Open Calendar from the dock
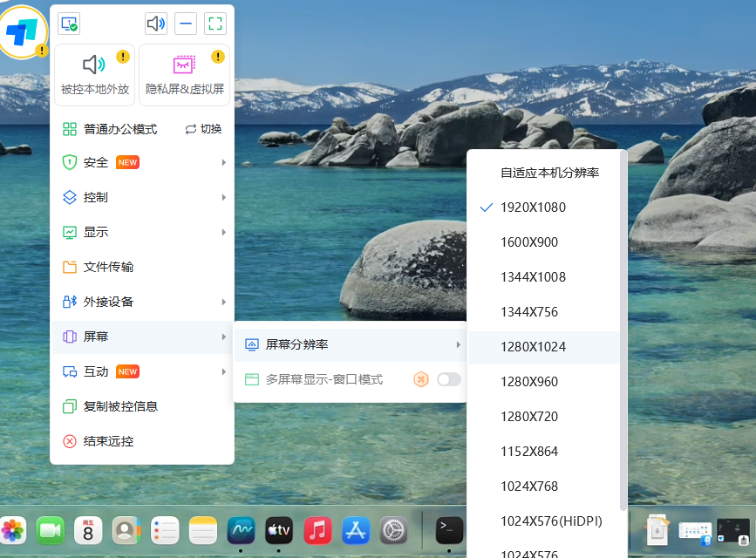 coord(88,530)
